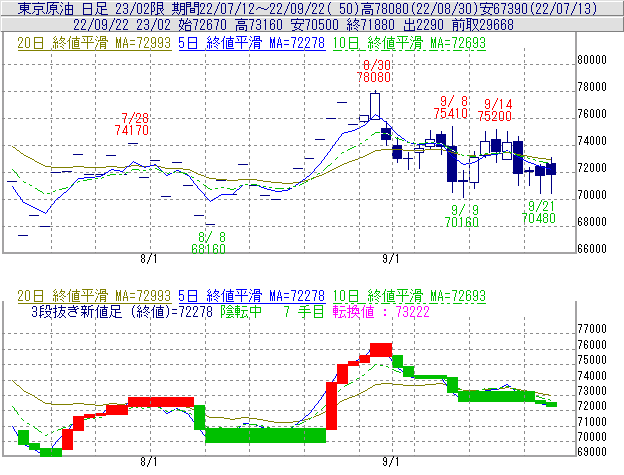Click the 安67390(22/07/13) header value
The height and width of the screenshot is (475, 624).
pyautogui.click(x=538, y=8)
